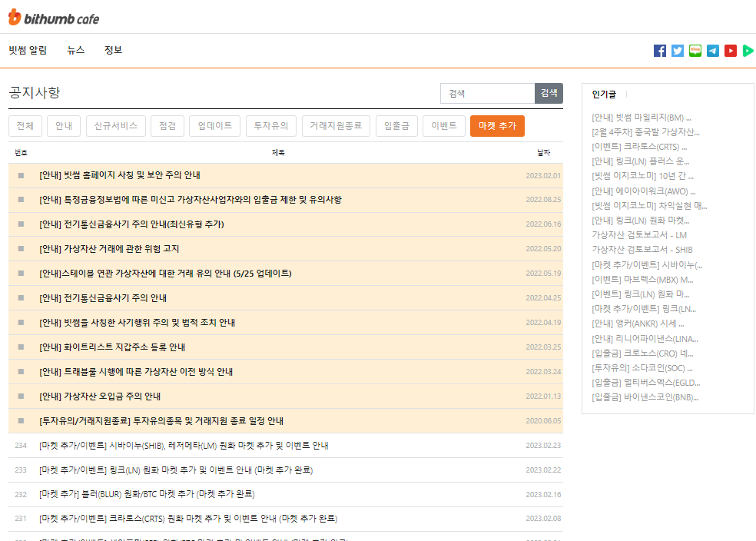
Task: Open the red YouTube icon
Action: pyautogui.click(x=731, y=51)
